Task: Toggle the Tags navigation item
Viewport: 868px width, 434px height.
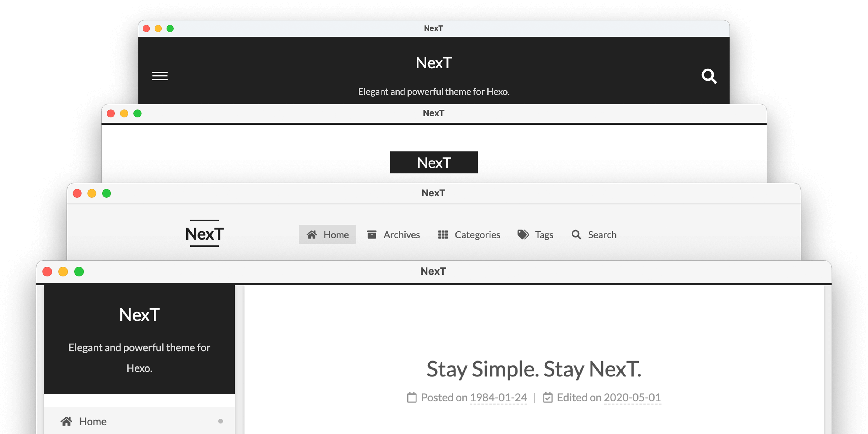Action: [535, 234]
